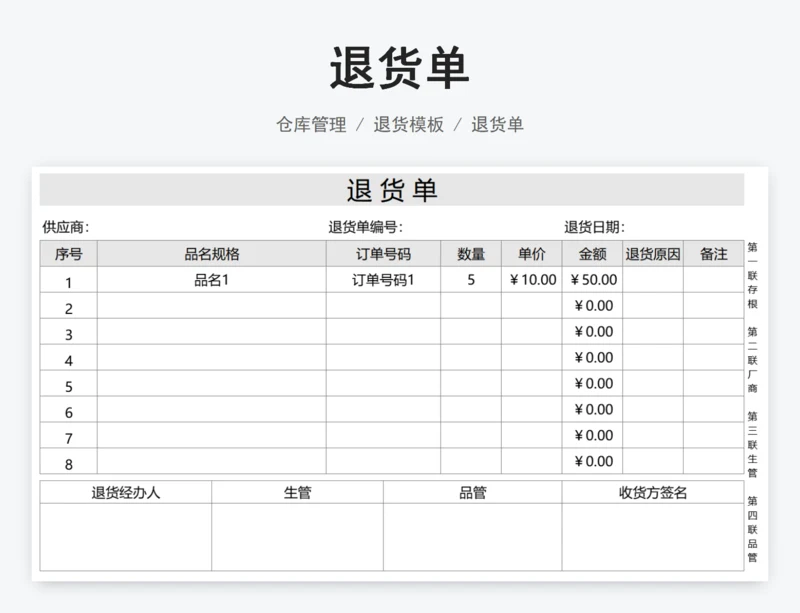Click the 退货单 breadcrumb text under the title
The image size is (800, 613).
(497, 125)
